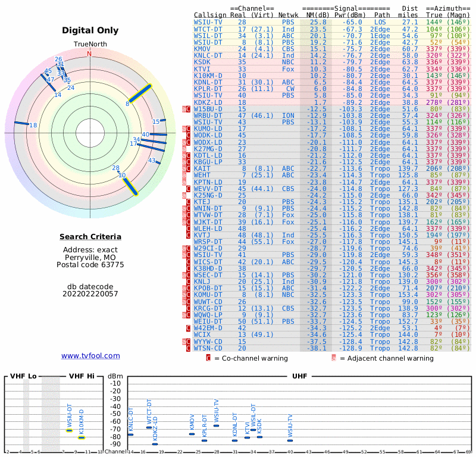Click the red N marker on the radar
The width and height of the screenshot is (476, 457).
[x=89, y=54]
